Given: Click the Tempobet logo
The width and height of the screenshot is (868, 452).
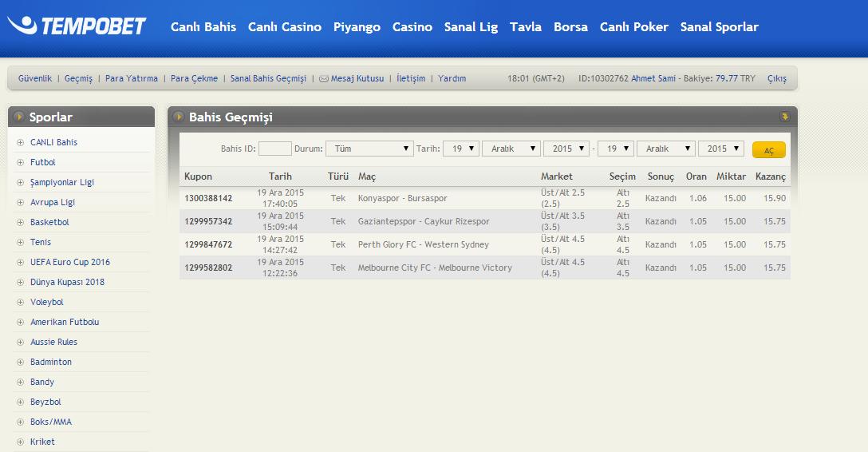Looking at the screenshot, I should (x=77, y=26).
